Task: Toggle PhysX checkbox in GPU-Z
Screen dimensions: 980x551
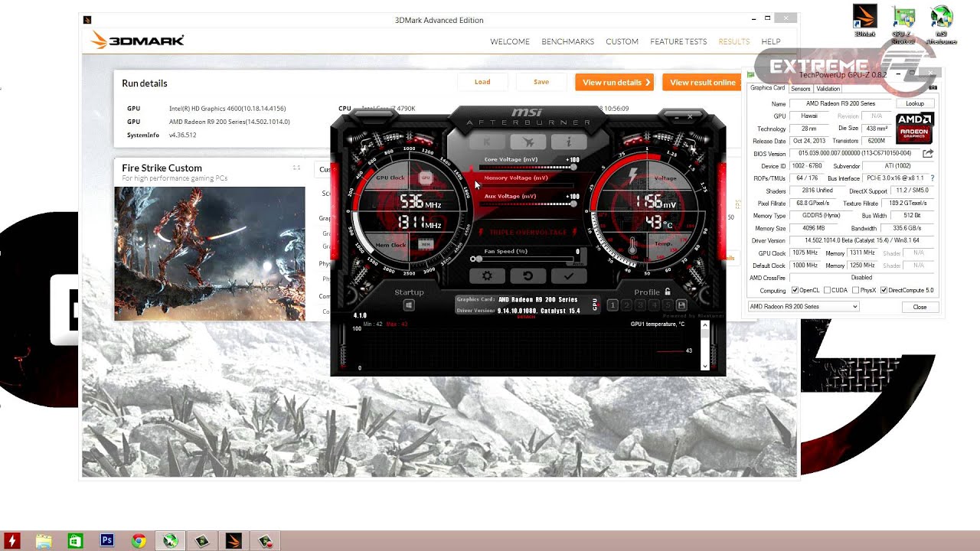Action: (856, 290)
